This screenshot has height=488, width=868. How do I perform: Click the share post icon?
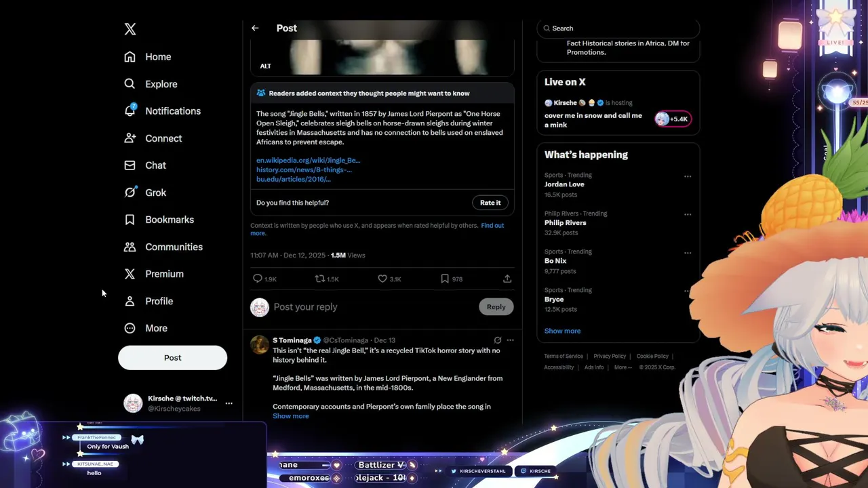507,279
